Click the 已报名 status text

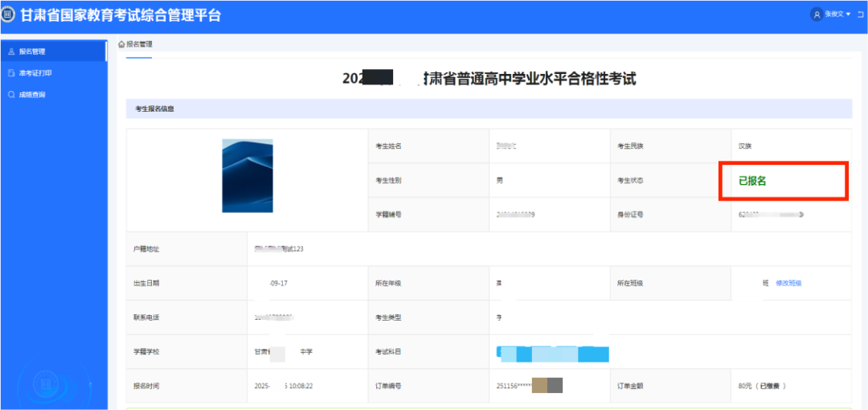coord(752,181)
